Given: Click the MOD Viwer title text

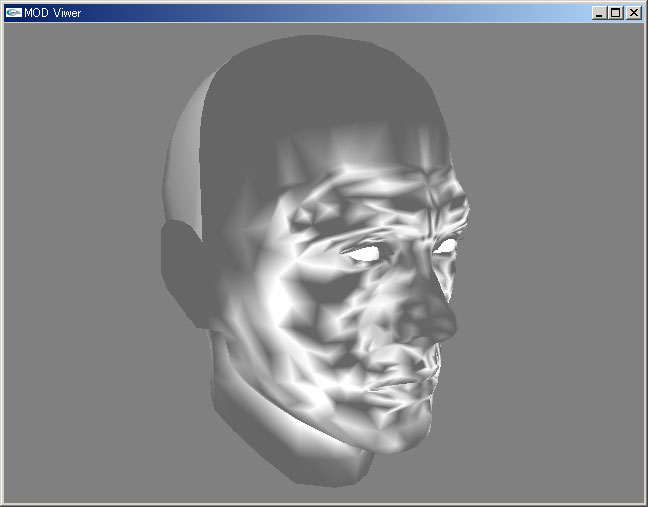Looking at the screenshot, I should 52,13.
